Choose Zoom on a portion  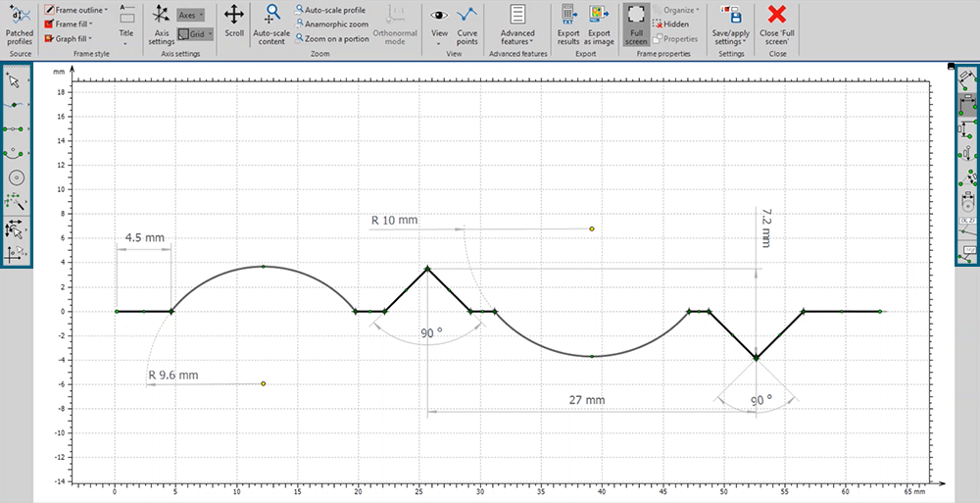coord(332,38)
